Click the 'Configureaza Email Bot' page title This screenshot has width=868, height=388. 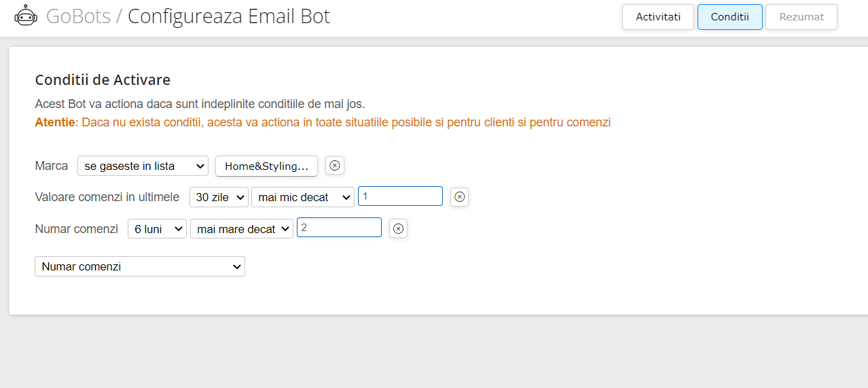(x=229, y=16)
